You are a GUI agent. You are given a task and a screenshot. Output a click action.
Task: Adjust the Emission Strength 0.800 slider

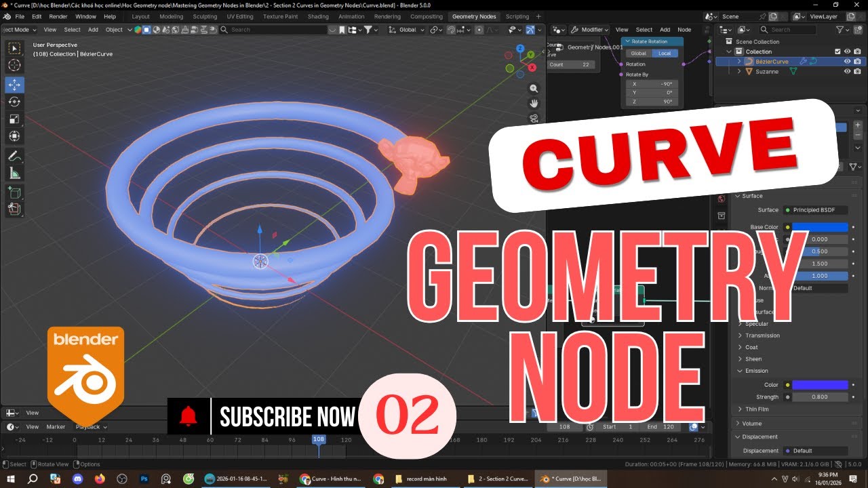coord(820,397)
